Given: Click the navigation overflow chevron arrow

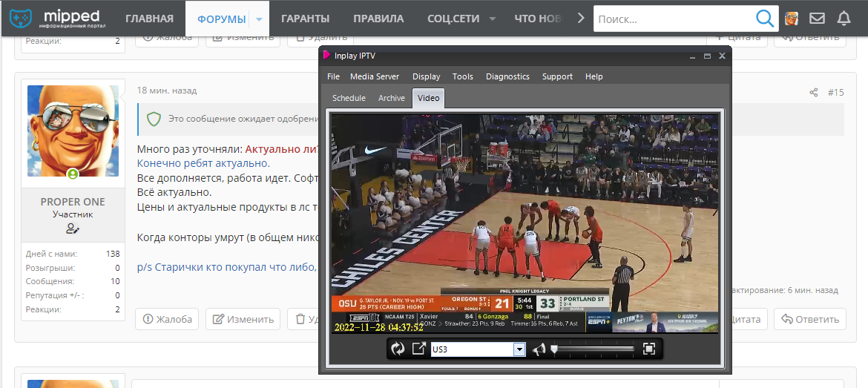Looking at the screenshot, I should coord(581,19).
